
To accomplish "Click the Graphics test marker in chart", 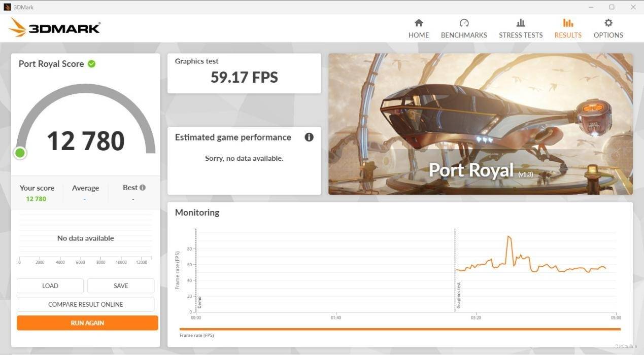I will (458, 296).
